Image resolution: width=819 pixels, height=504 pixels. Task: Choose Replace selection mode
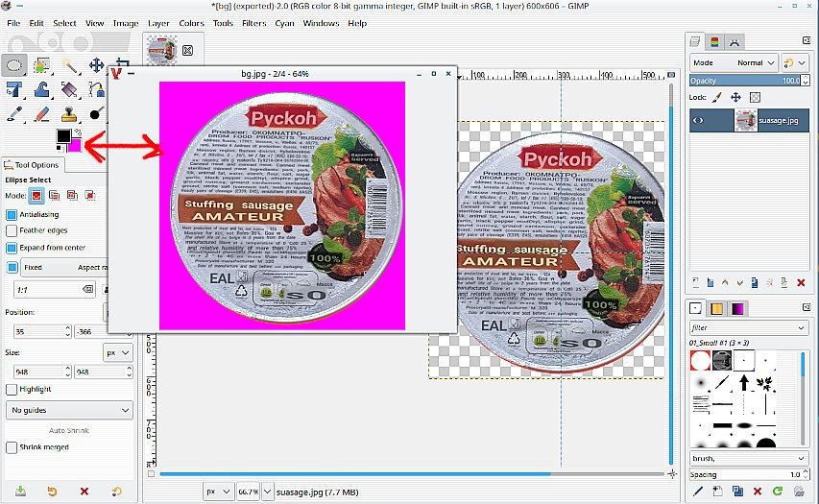(36, 195)
